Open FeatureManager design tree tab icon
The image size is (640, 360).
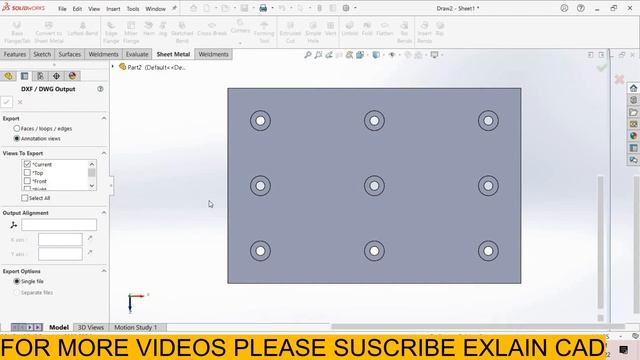(9, 76)
